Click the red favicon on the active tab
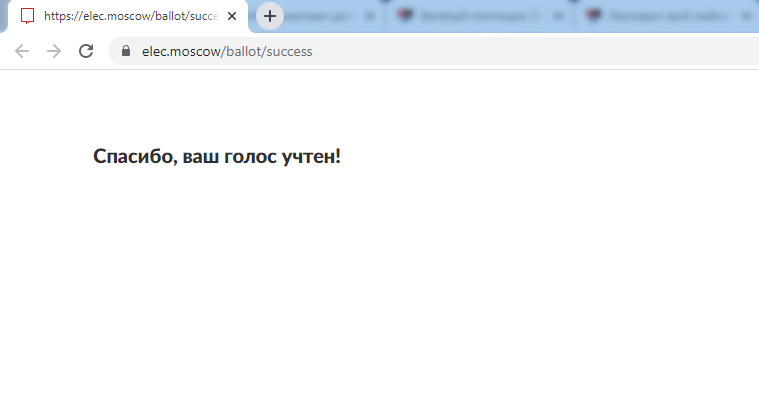Image resolution: width=759 pixels, height=393 pixels. (x=28, y=16)
